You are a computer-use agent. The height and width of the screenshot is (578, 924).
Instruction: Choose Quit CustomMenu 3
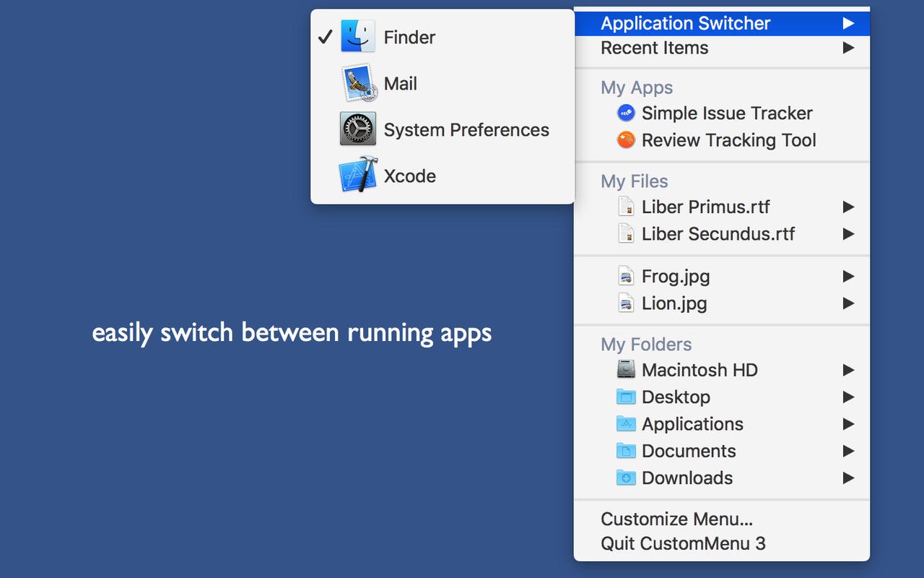722,543
